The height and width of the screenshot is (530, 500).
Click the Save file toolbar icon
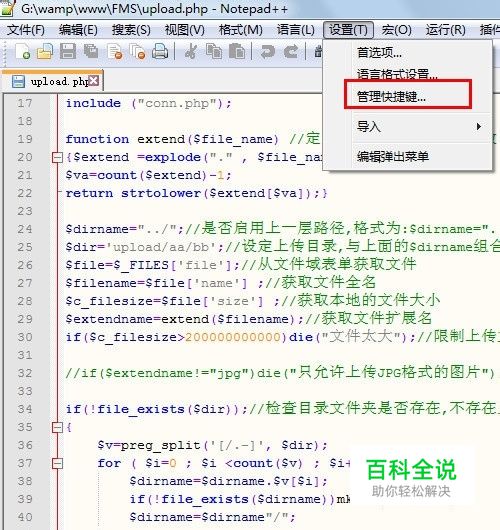pyautogui.click(x=68, y=52)
